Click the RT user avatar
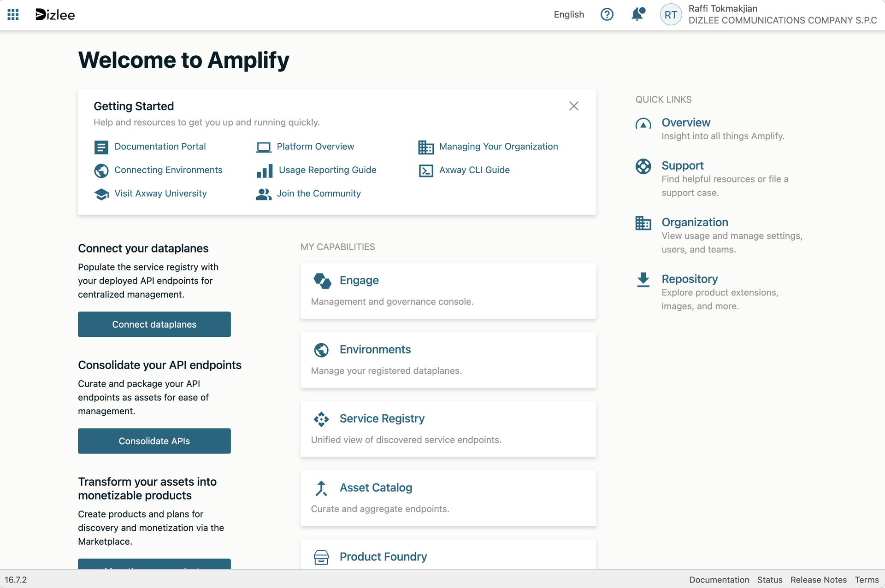This screenshot has width=885, height=588. 671,15
